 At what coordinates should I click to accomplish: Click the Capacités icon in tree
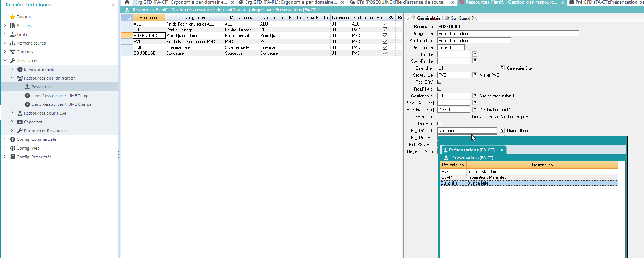[x=20, y=122]
